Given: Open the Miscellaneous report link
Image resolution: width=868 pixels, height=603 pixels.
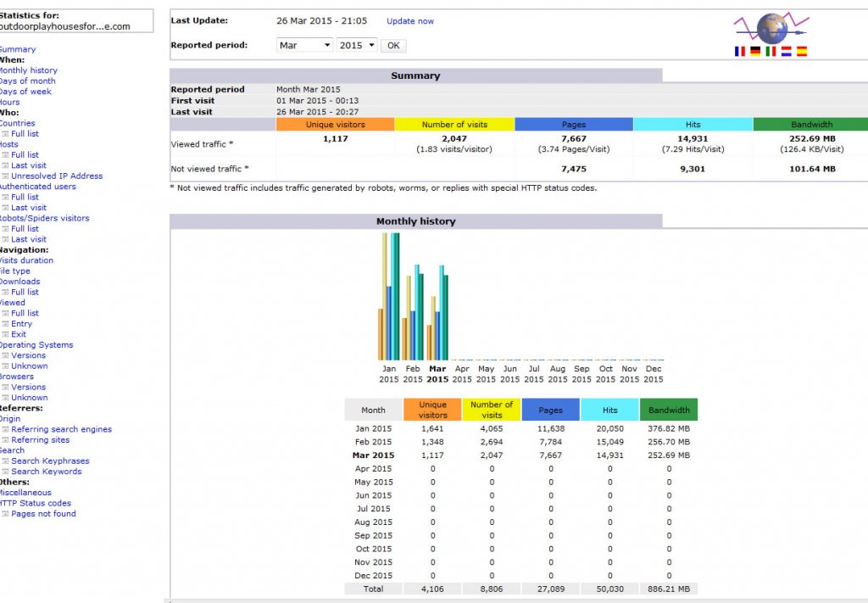Looking at the screenshot, I should tap(25, 493).
